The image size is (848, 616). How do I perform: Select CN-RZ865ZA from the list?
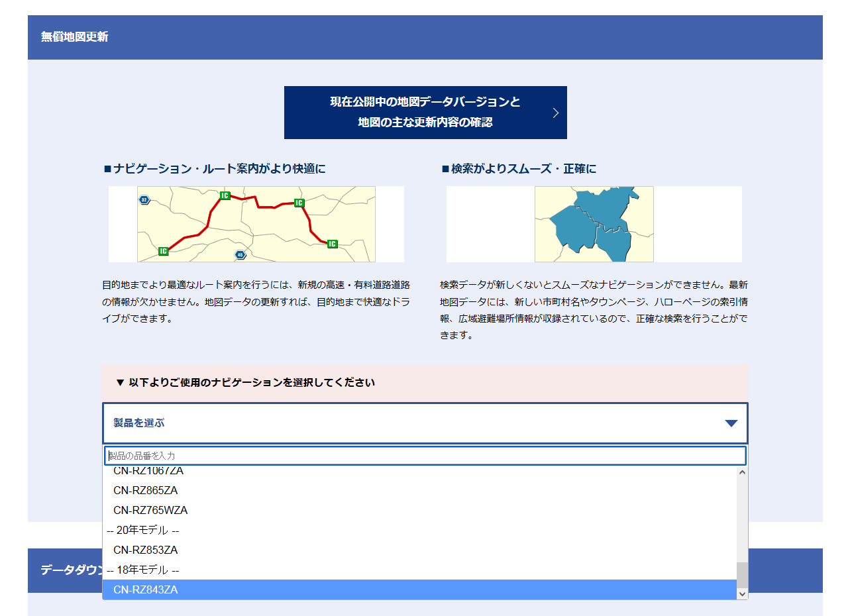pyautogui.click(x=419, y=491)
